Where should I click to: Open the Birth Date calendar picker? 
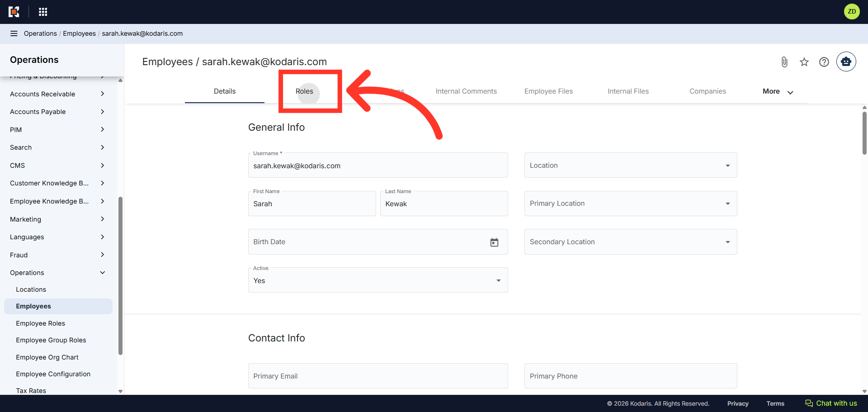pos(495,242)
